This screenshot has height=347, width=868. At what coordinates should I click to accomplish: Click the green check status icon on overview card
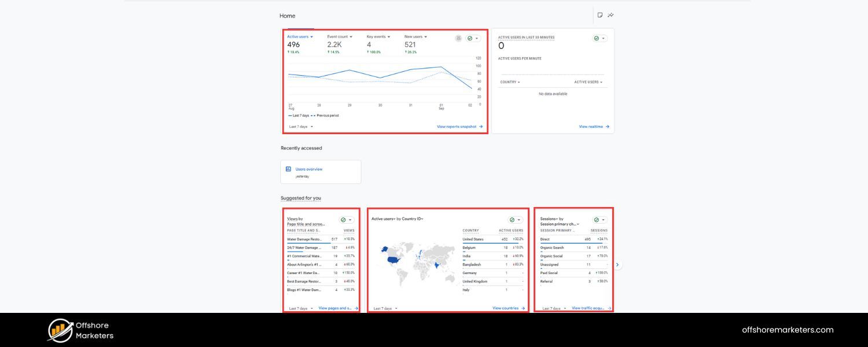click(x=470, y=38)
